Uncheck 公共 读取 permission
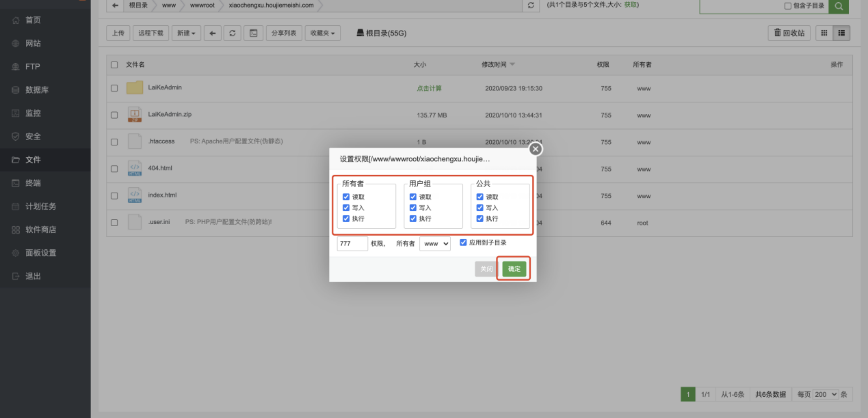This screenshot has height=418, width=868. 480,197
